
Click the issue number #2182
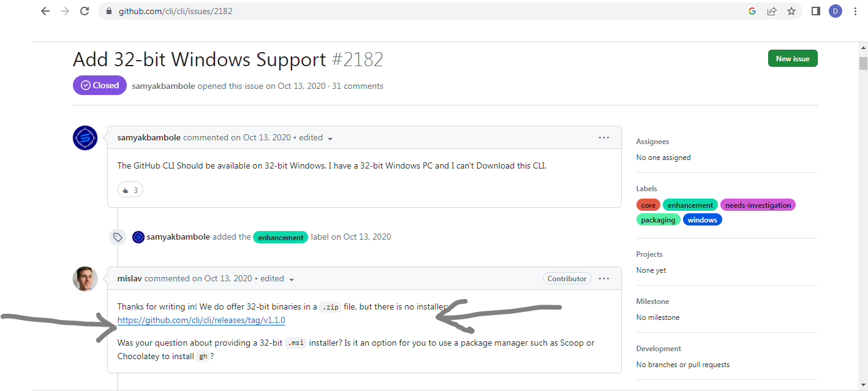click(358, 59)
